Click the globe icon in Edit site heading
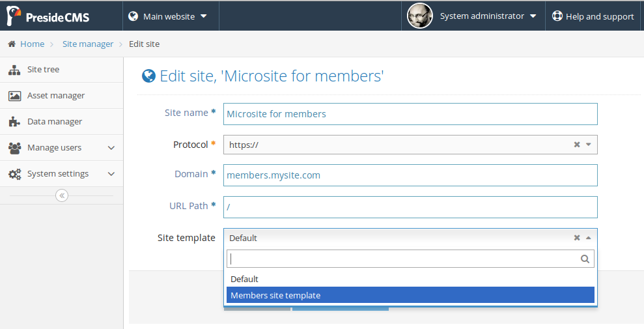Screen dimensions: 644x329 [148, 76]
